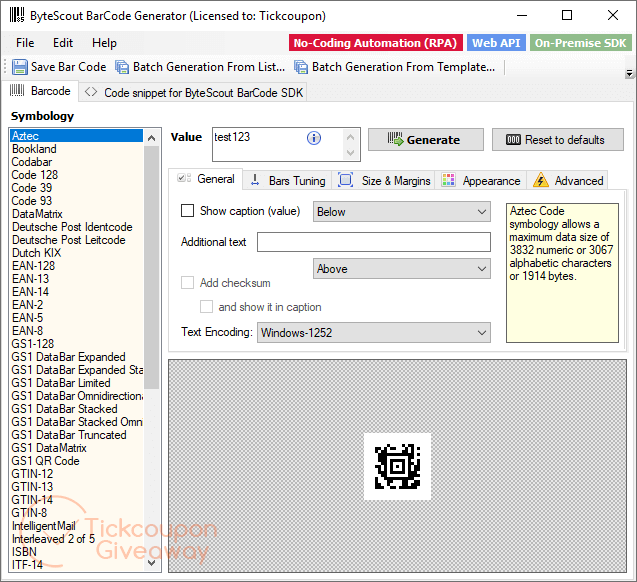637x582 pixels.
Task: Toggle the Add checksum checkbox
Action: coord(187,283)
